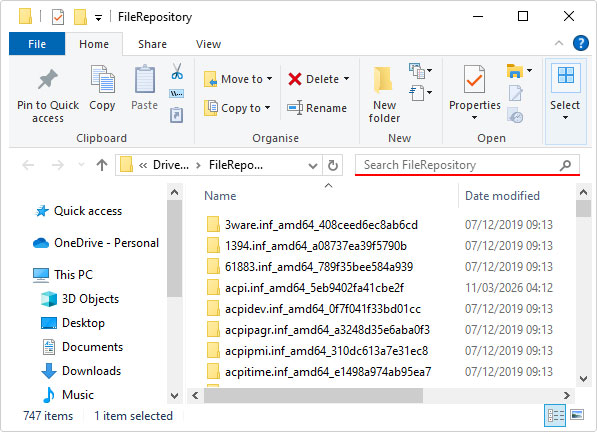Click the Copy ribbon icon
597x432 pixels.
tap(102, 79)
